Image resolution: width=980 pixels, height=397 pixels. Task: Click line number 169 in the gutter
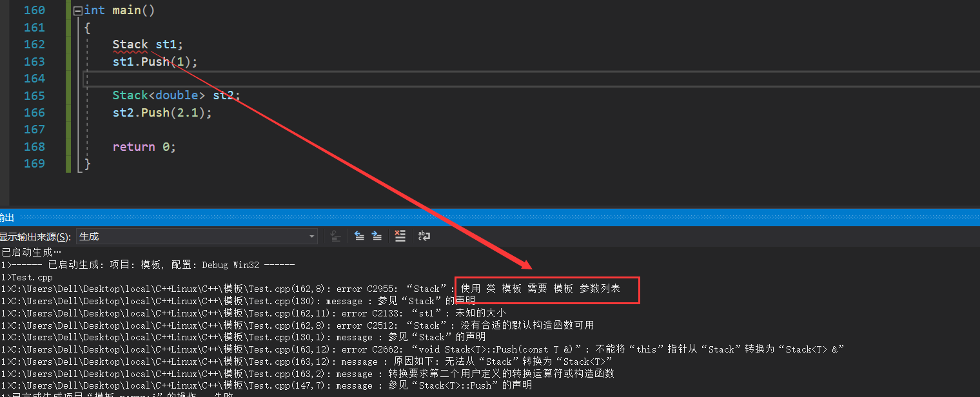pyautogui.click(x=34, y=164)
